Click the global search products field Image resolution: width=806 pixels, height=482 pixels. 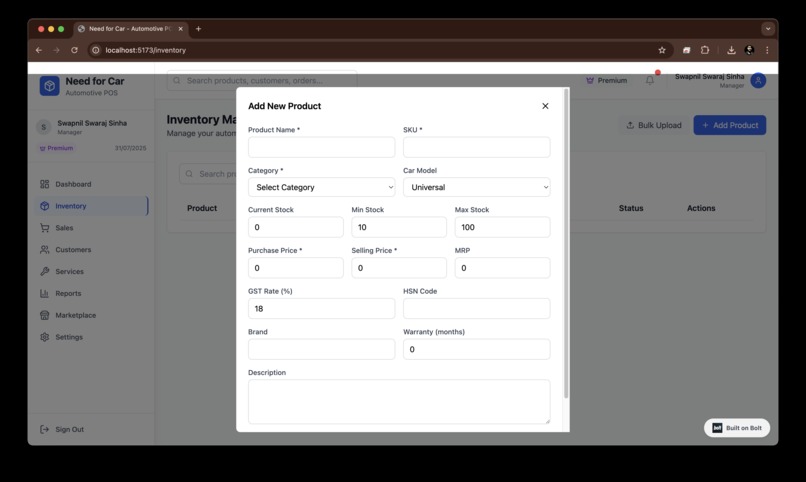(262, 80)
